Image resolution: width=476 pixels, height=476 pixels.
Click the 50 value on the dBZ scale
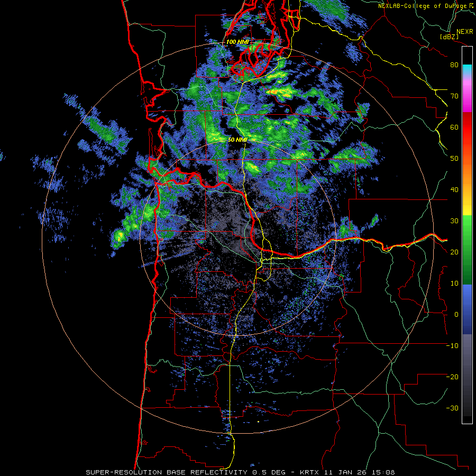click(454, 159)
